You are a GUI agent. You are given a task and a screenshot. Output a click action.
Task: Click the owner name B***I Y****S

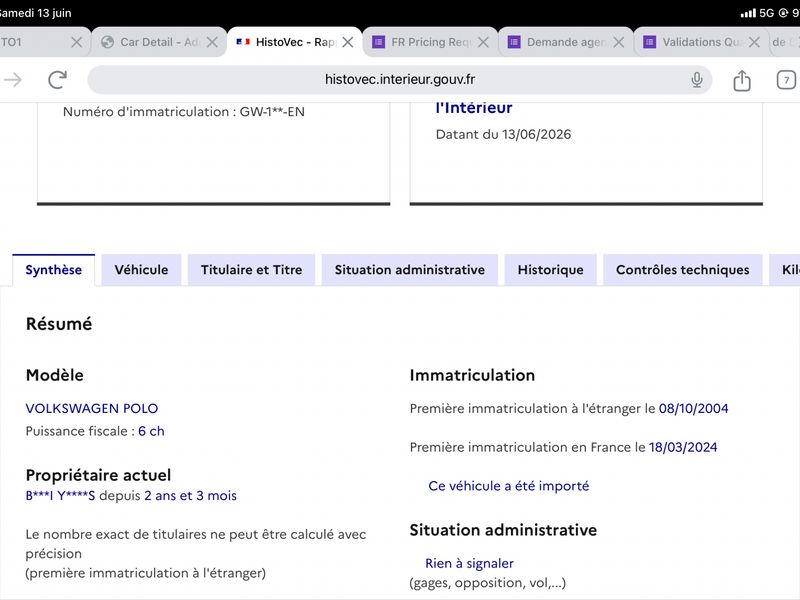coord(60,495)
